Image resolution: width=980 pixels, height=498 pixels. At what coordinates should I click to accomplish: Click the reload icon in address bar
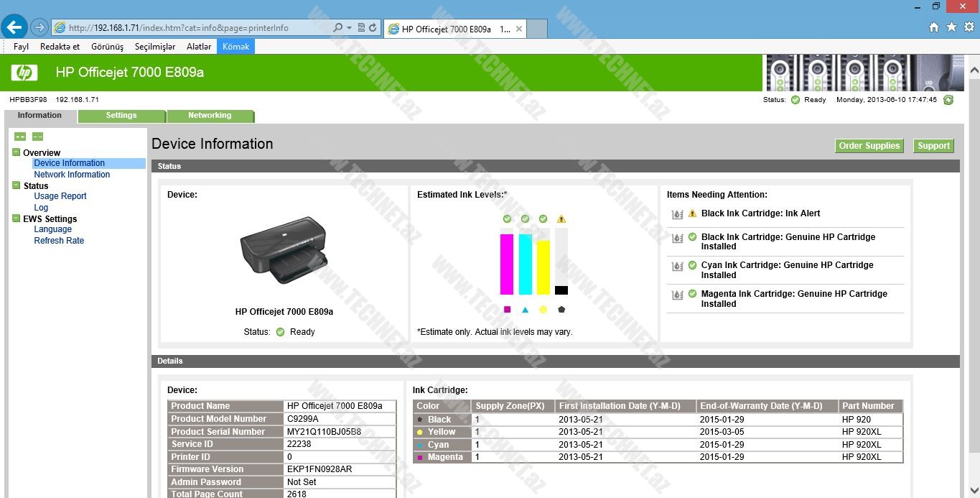pos(373,28)
